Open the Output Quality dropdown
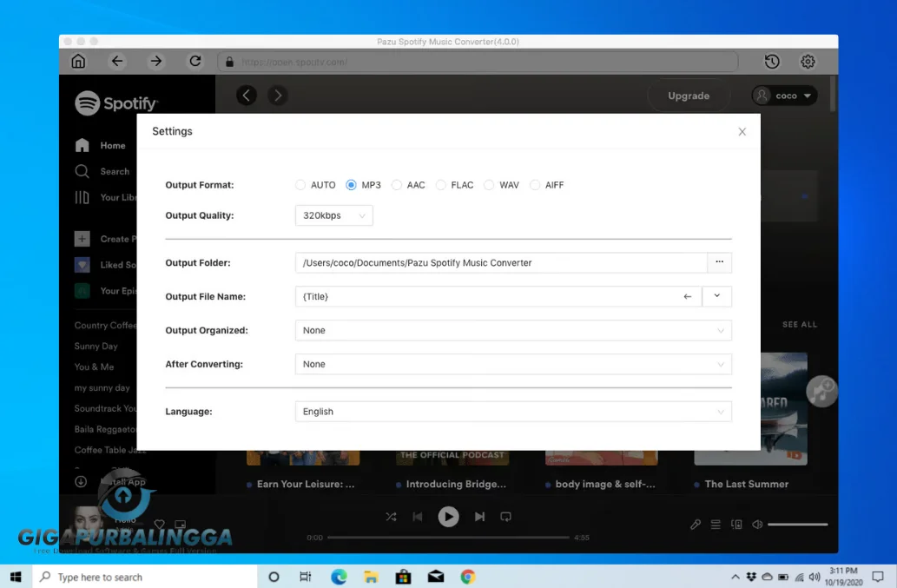The image size is (897, 588). 333,215
